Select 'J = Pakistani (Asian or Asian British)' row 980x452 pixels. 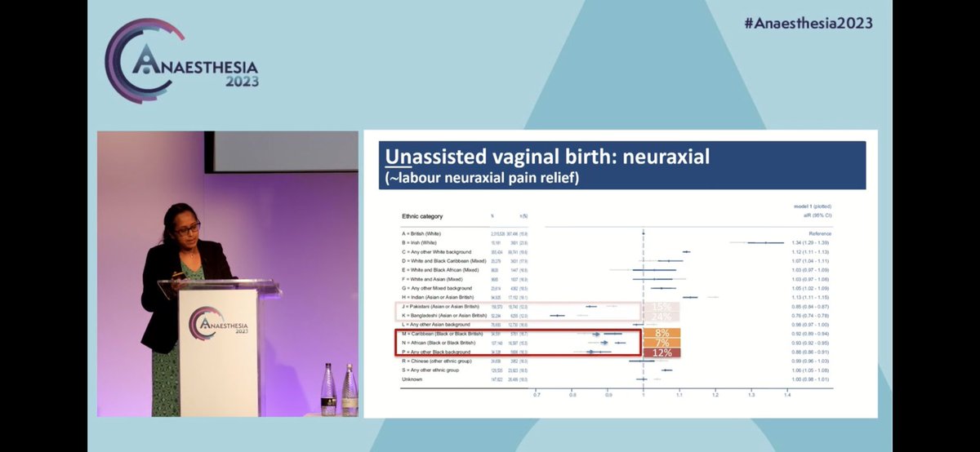442,307
